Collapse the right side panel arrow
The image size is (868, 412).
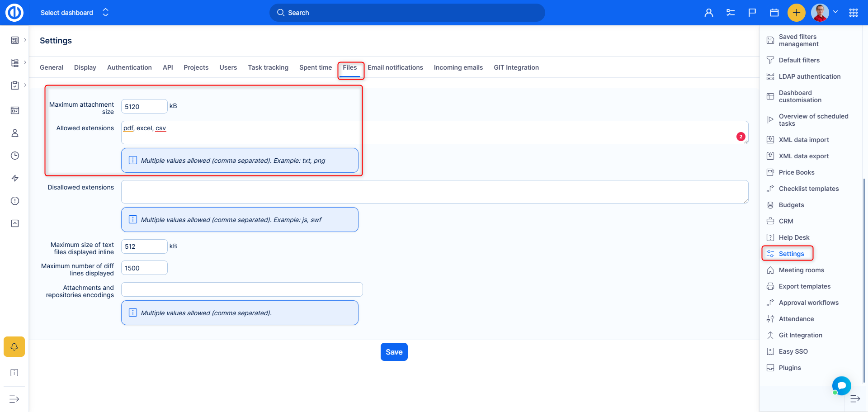point(855,399)
